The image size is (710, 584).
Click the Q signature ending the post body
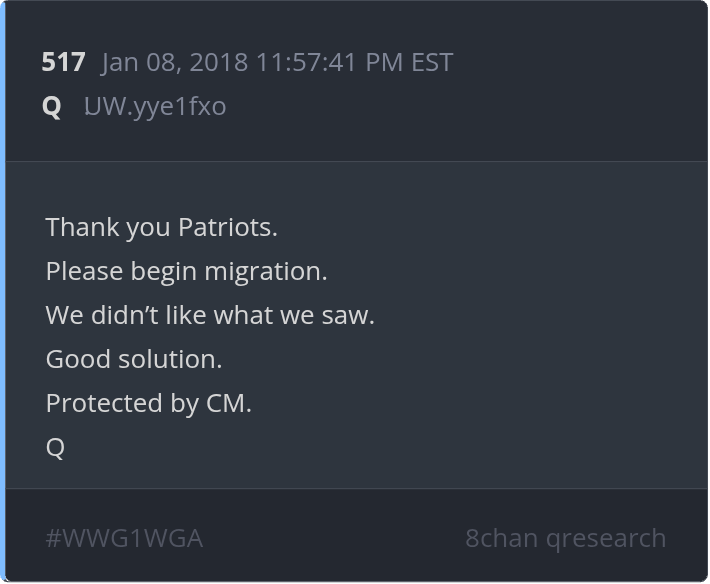coord(55,447)
